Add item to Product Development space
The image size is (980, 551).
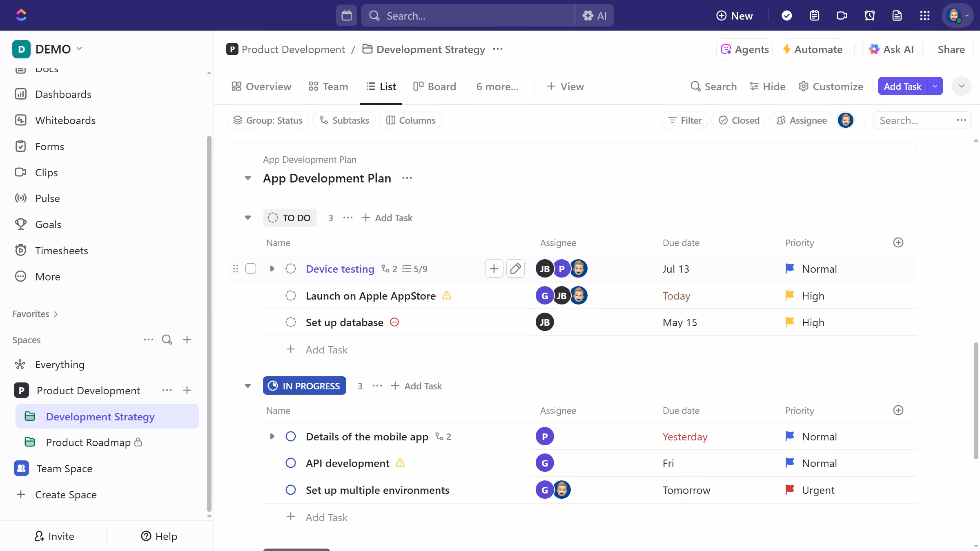pyautogui.click(x=187, y=390)
